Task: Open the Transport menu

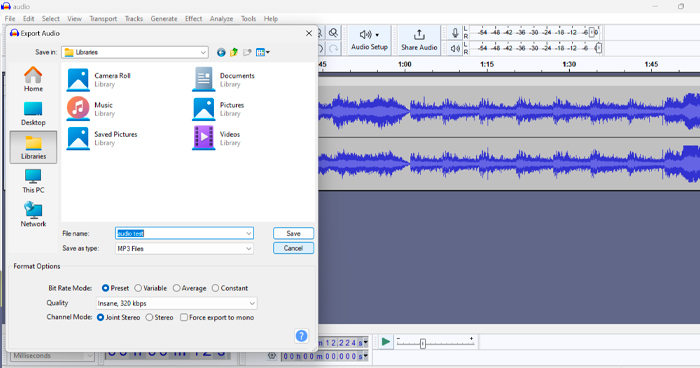Action: pos(103,19)
